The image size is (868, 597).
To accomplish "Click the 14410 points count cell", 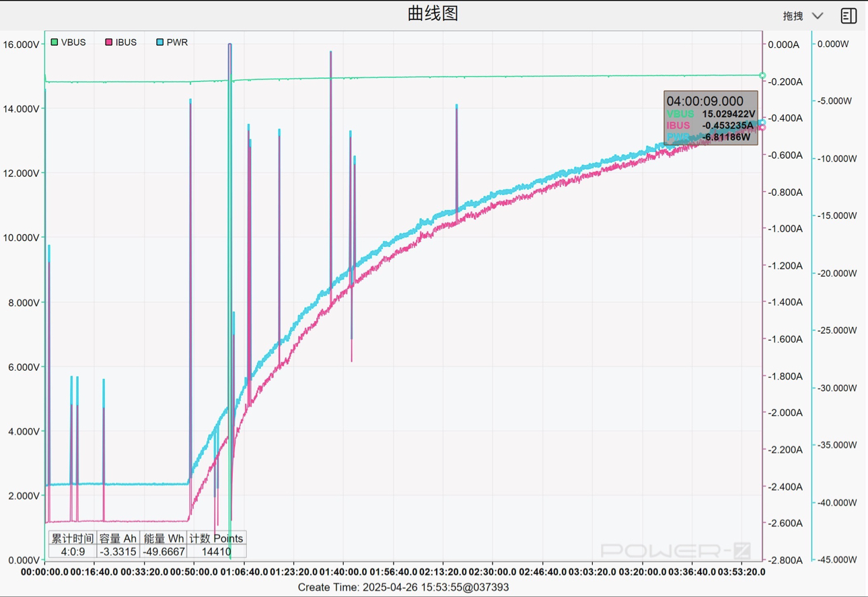I will tap(215, 552).
